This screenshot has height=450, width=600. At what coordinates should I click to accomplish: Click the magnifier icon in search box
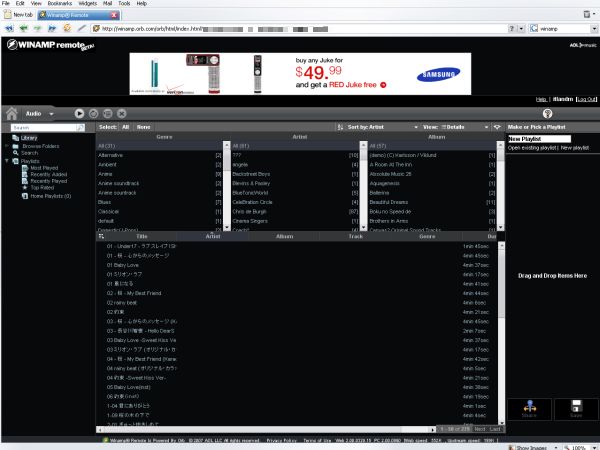coord(80,127)
